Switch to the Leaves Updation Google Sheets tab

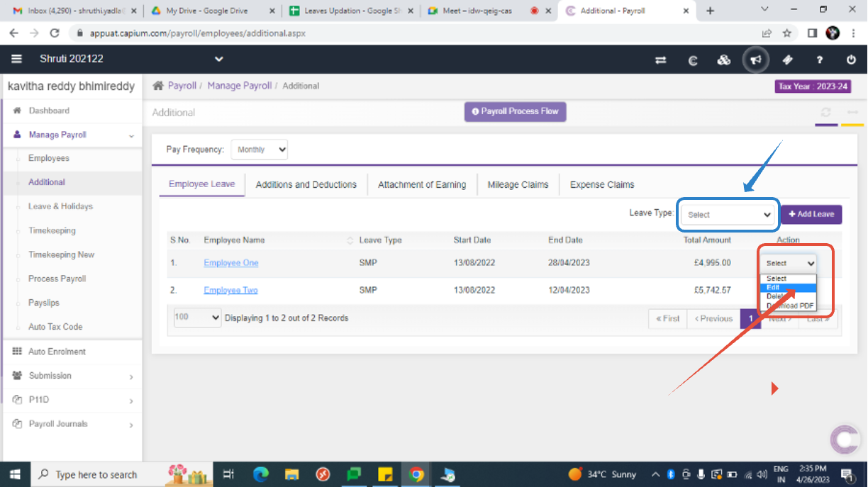point(350,11)
